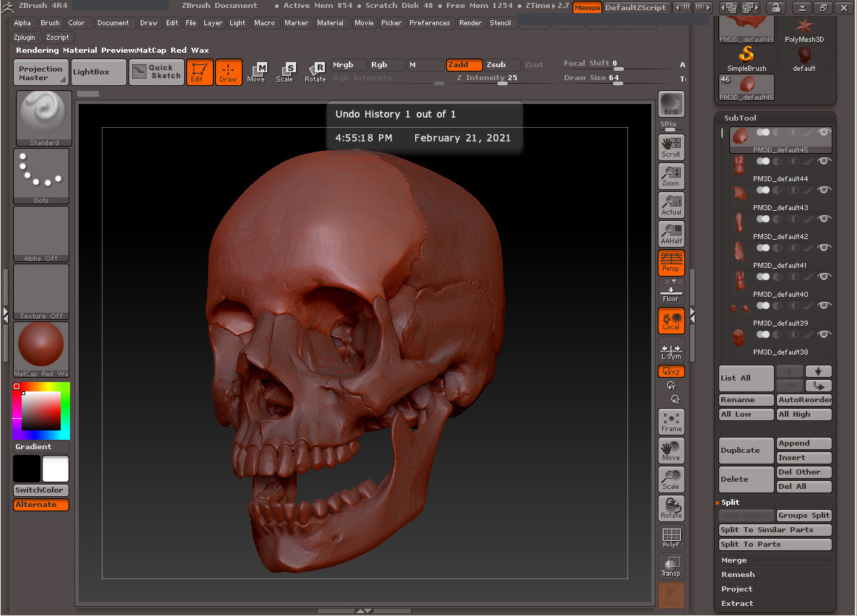Toggle PolyF wireframe display

pyautogui.click(x=671, y=538)
